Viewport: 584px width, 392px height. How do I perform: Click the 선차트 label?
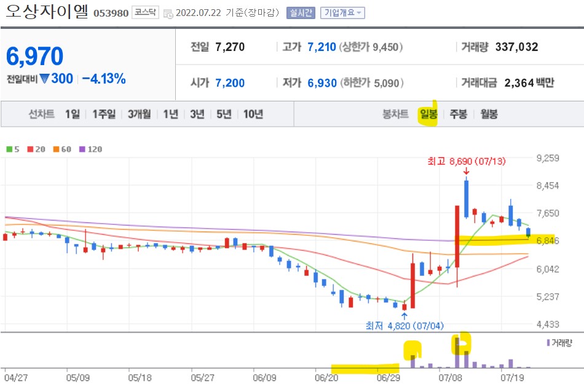[x=42, y=114]
